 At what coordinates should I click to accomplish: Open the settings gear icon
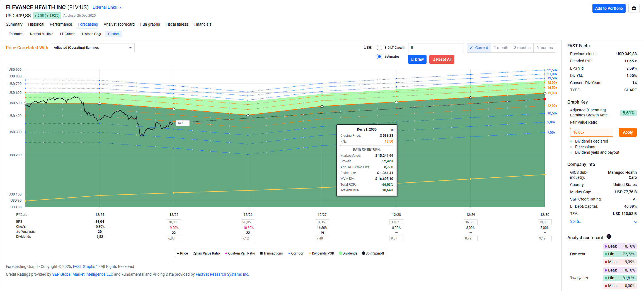coord(634,8)
